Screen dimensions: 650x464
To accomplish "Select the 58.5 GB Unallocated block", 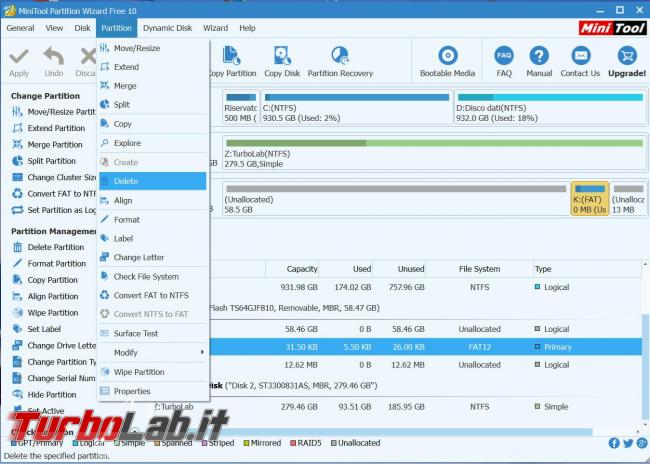I will (x=396, y=199).
